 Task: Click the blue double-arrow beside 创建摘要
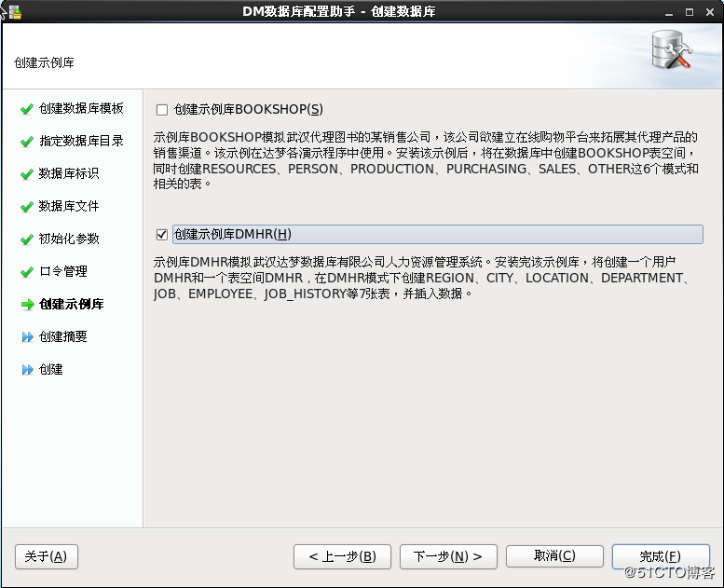coord(28,337)
